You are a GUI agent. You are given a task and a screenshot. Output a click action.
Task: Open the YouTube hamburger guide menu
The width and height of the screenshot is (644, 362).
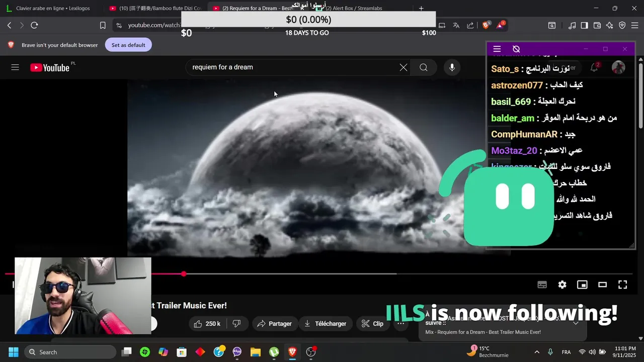click(x=15, y=67)
